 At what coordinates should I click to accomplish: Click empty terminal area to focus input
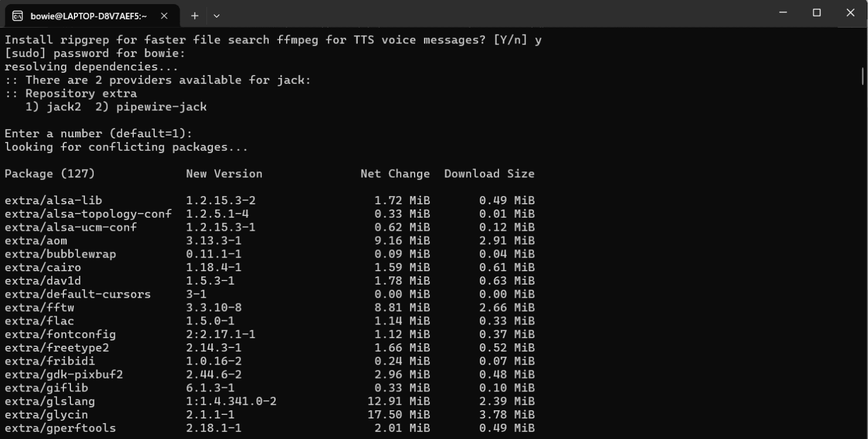tap(674, 293)
